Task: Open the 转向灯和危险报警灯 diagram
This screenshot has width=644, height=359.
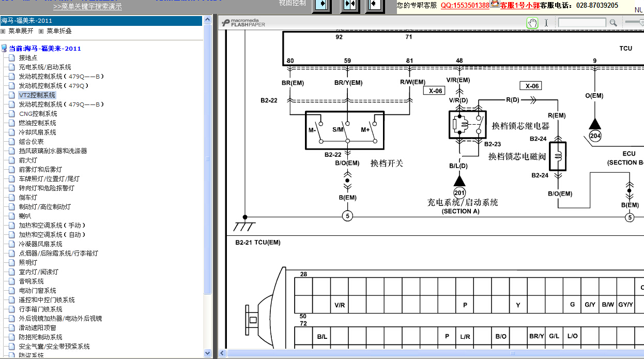Action: click(x=47, y=188)
